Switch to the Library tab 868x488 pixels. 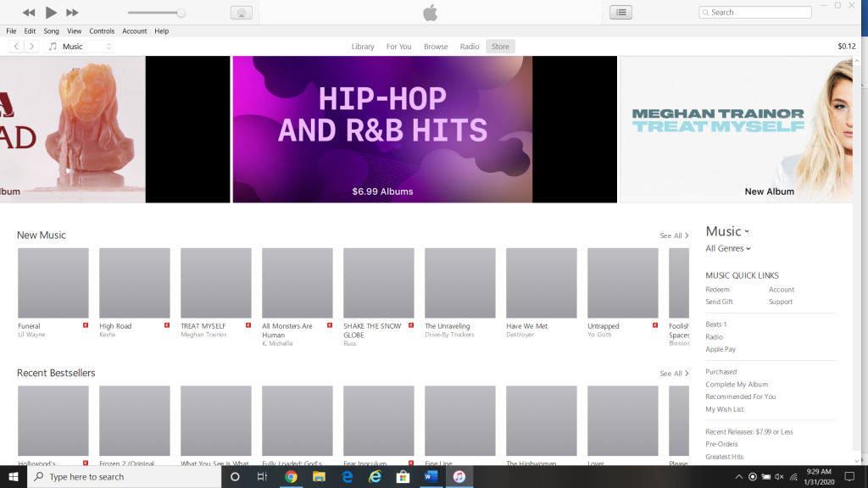pyautogui.click(x=363, y=47)
